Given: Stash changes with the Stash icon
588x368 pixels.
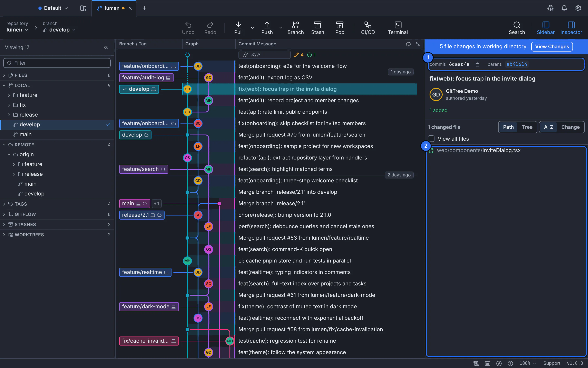Looking at the screenshot, I should click(x=317, y=28).
